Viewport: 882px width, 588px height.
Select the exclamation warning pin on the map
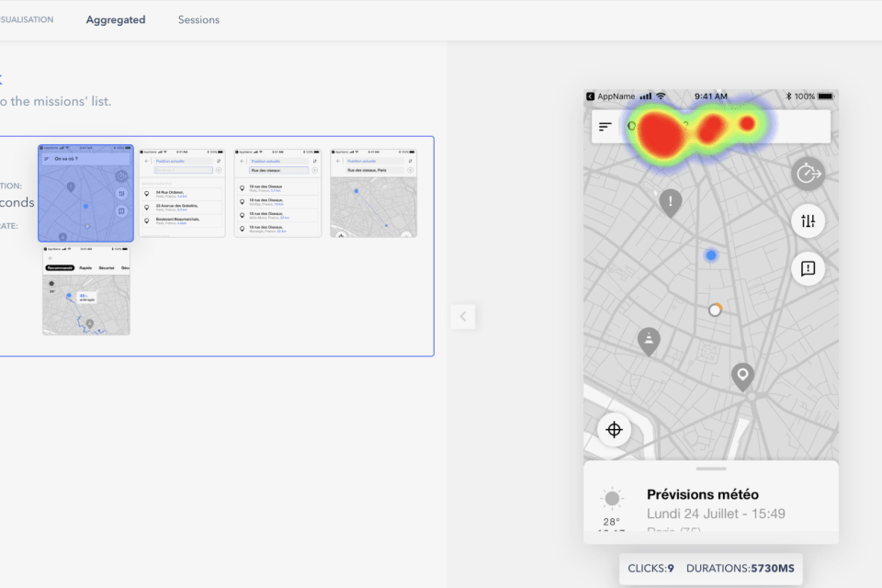(671, 201)
